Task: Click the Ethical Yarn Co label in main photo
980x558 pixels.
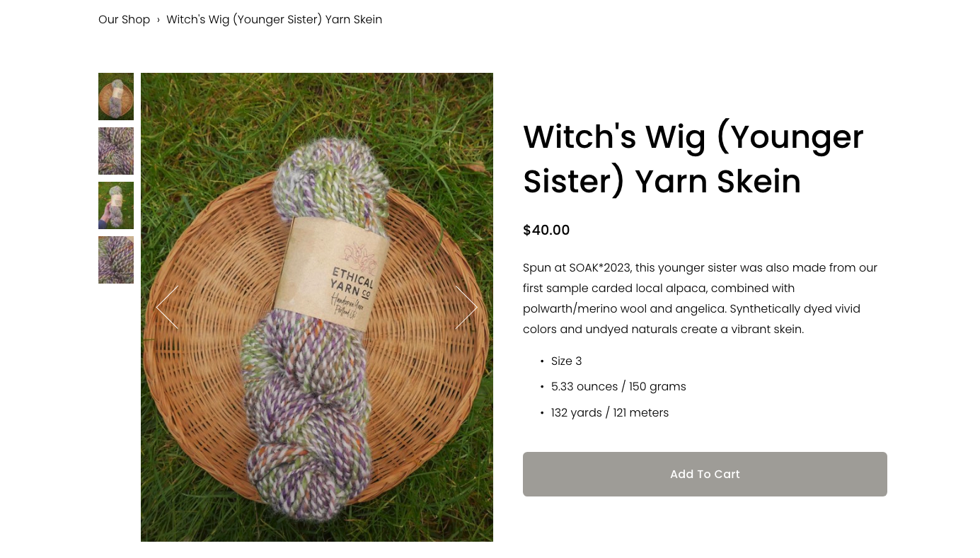Action: pos(331,275)
